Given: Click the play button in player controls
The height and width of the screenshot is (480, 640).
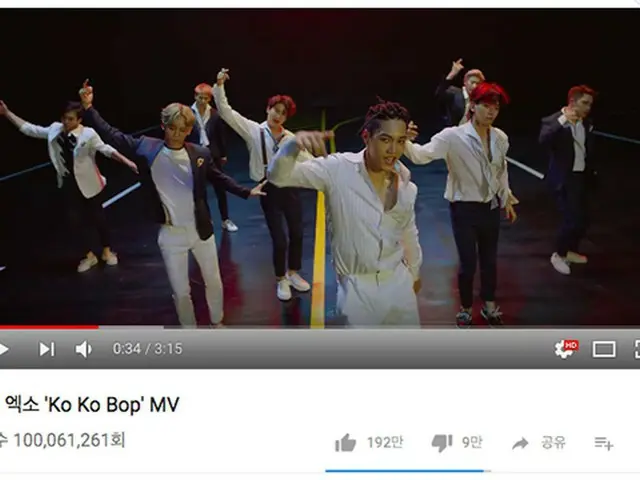Looking at the screenshot, I should point(4,349).
